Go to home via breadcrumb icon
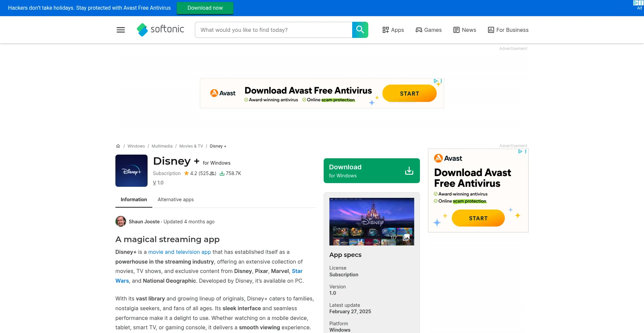Image resolution: width=644 pixels, height=333 pixels. [118, 146]
